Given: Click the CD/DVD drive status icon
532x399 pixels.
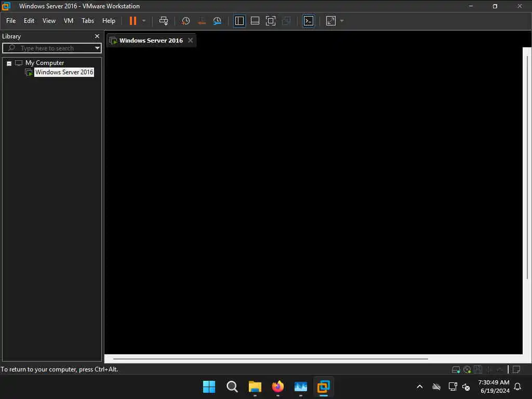Looking at the screenshot, I should pos(467,369).
